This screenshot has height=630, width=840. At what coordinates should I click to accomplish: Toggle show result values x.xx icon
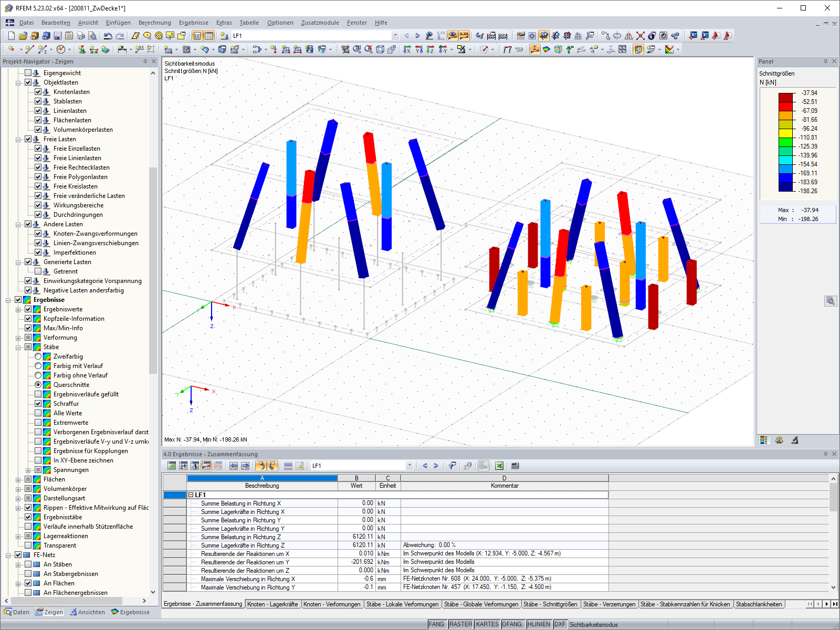(x=464, y=36)
